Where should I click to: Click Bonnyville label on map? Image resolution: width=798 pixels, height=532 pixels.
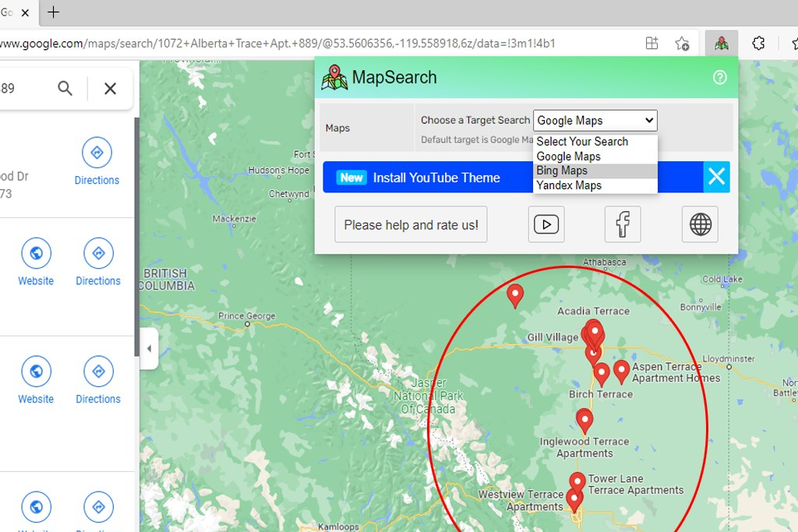(701, 307)
